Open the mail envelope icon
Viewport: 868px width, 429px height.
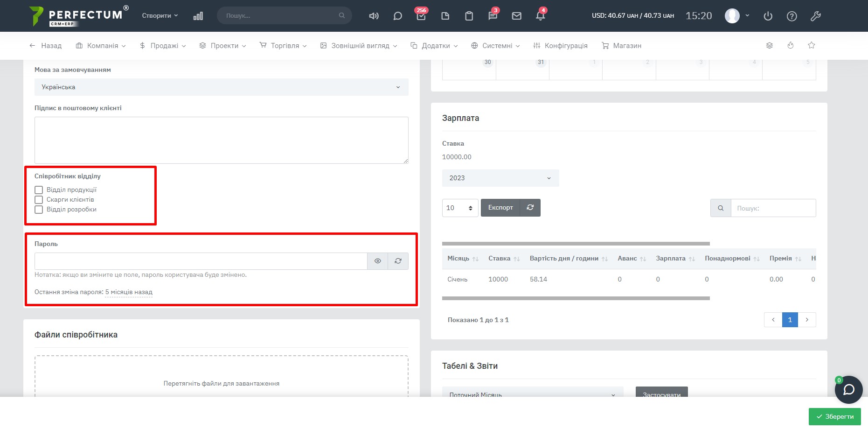pyautogui.click(x=516, y=16)
